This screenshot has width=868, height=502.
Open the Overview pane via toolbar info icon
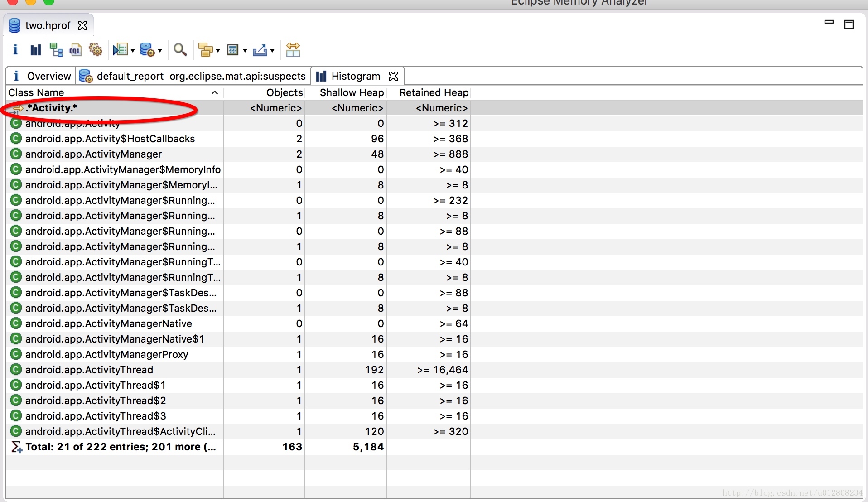coord(15,50)
